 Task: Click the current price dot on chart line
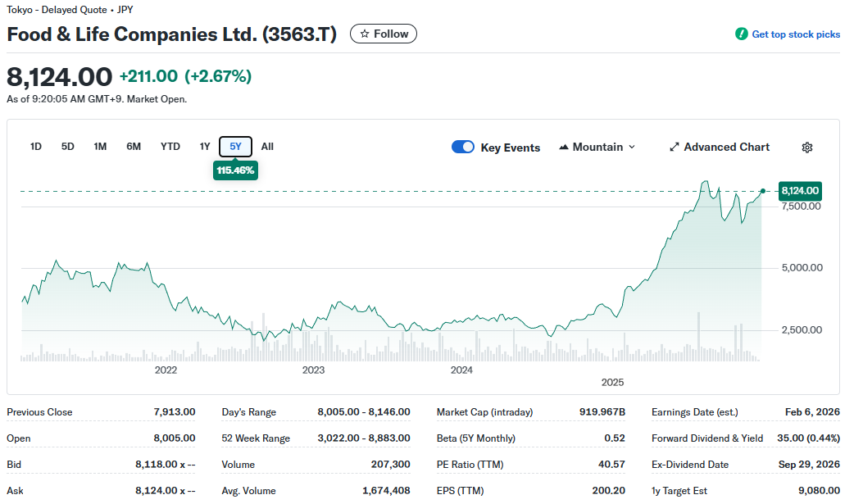pos(763,191)
